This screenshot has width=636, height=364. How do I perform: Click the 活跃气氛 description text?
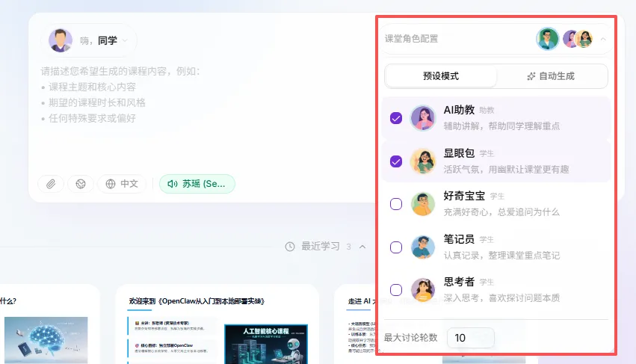[x=506, y=170]
